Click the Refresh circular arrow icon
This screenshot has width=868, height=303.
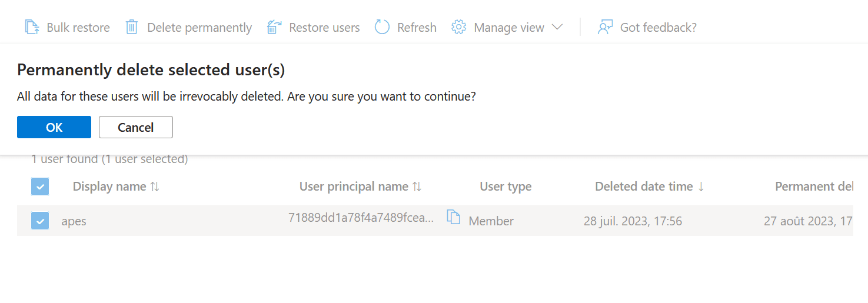[383, 27]
